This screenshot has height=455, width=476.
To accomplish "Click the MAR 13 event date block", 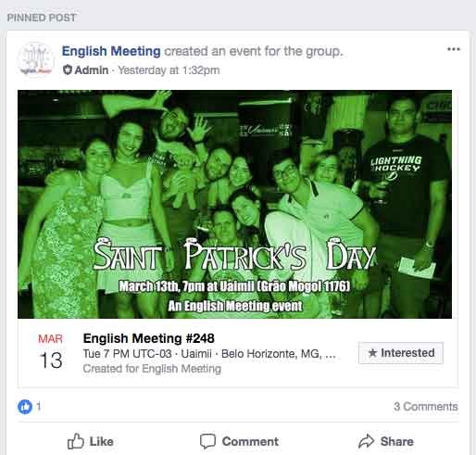I will [x=51, y=351].
